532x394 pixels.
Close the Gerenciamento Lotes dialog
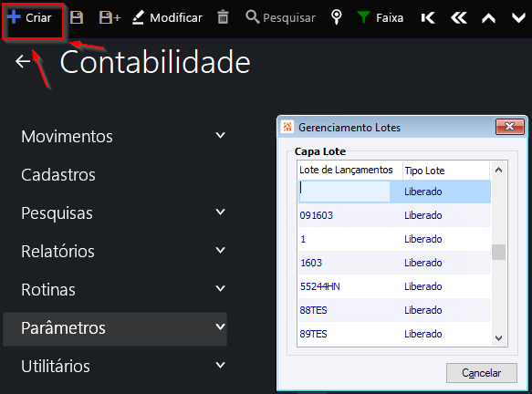509,127
